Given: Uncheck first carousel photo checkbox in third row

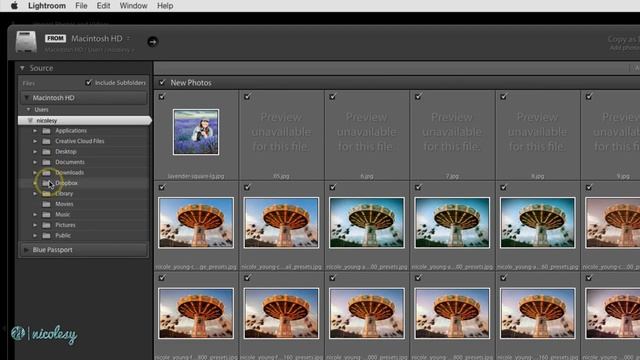Looking at the screenshot, I should click(x=162, y=278).
